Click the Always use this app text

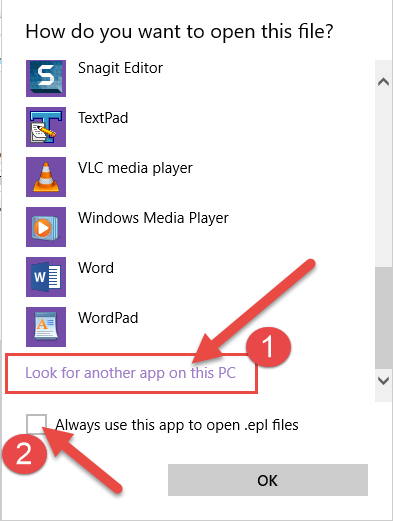[177, 425]
